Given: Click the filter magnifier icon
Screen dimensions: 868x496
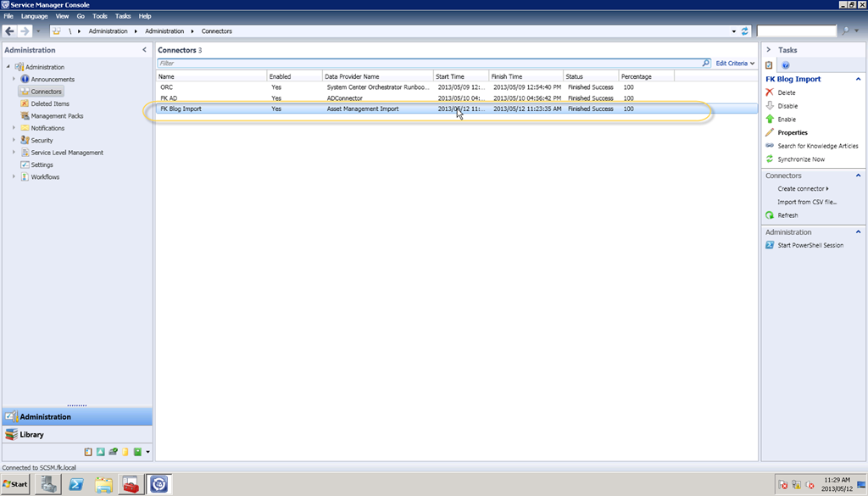Looking at the screenshot, I should pos(705,64).
